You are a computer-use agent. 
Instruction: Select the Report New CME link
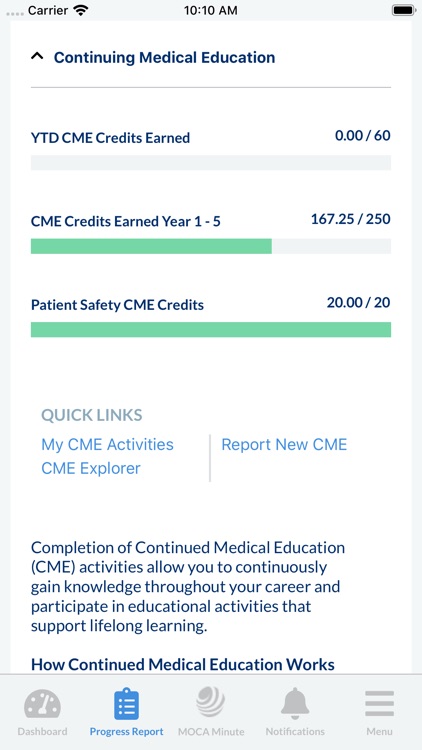[284, 444]
